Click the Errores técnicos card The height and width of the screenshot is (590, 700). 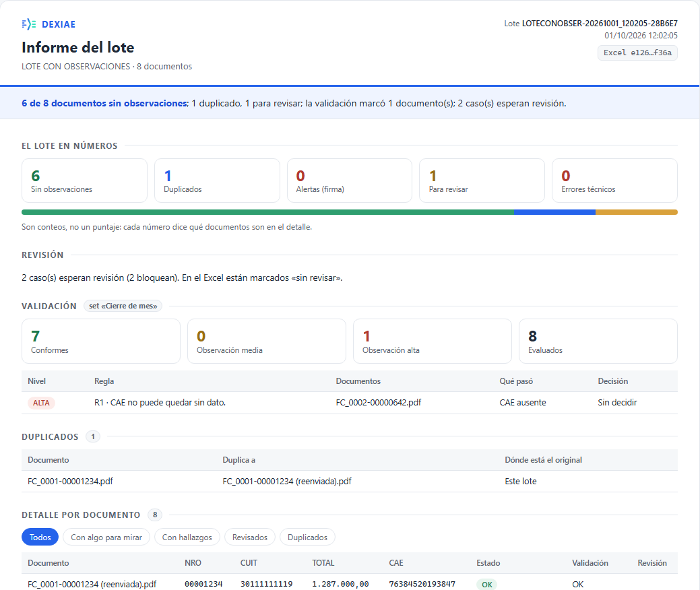(x=614, y=181)
